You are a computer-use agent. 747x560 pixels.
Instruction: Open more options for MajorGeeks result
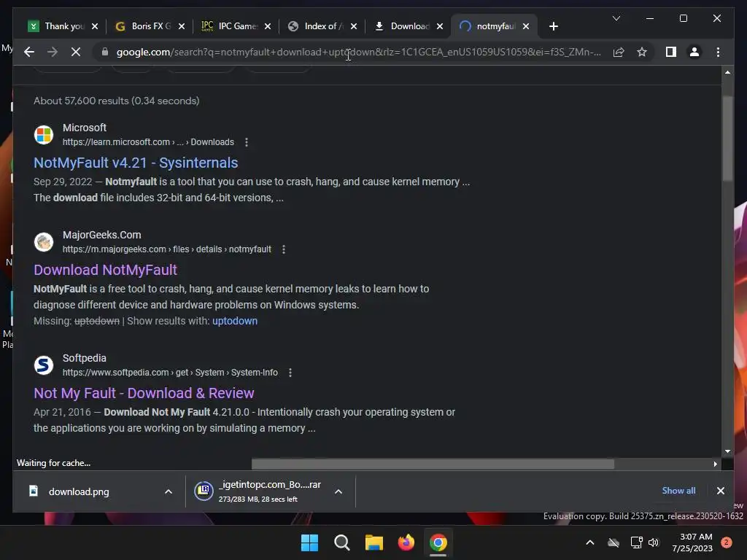coord(284,249)
